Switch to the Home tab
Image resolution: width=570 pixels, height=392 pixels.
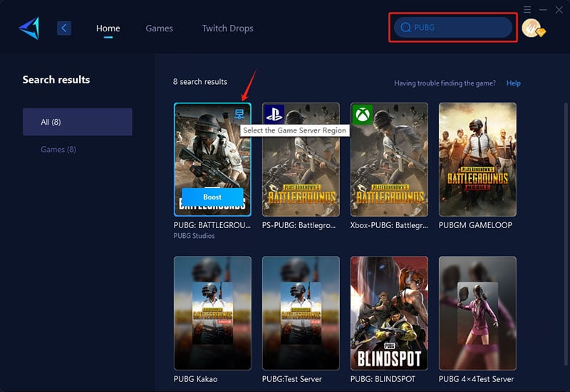click(108, 29)
